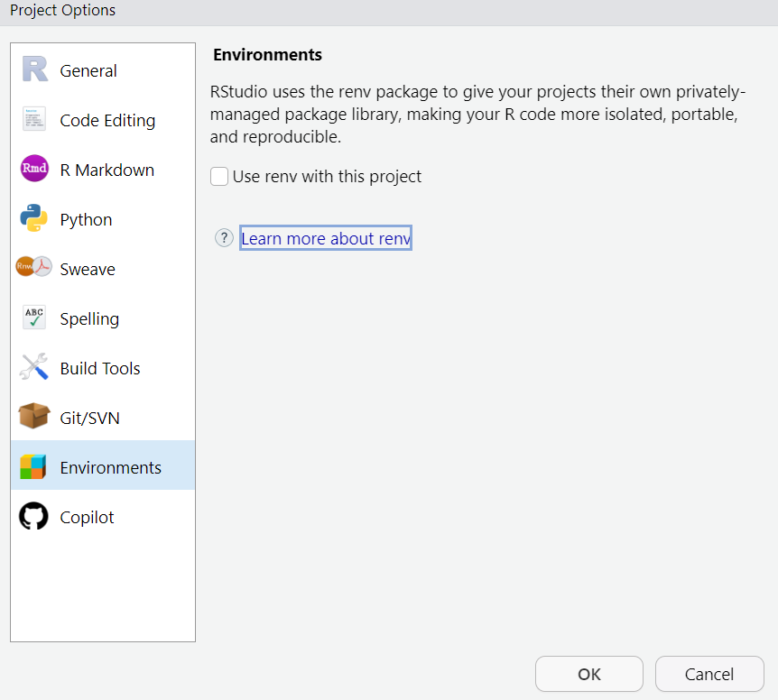Click the Code Editing document icon

34,120
